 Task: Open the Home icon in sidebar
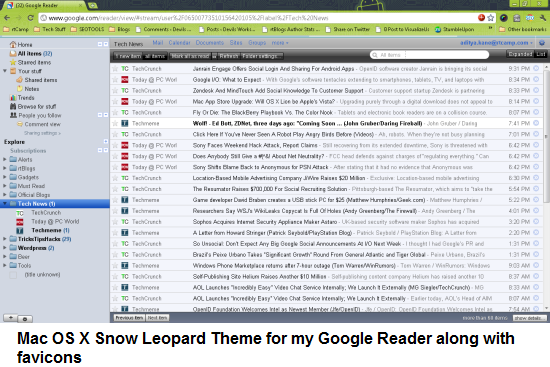point(13,45)
